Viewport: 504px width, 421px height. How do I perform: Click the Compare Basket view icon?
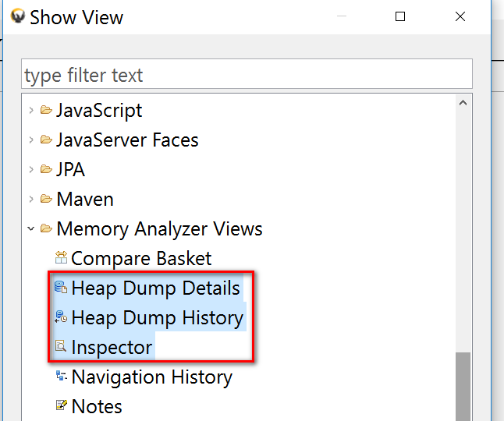[x=62, y=258]
